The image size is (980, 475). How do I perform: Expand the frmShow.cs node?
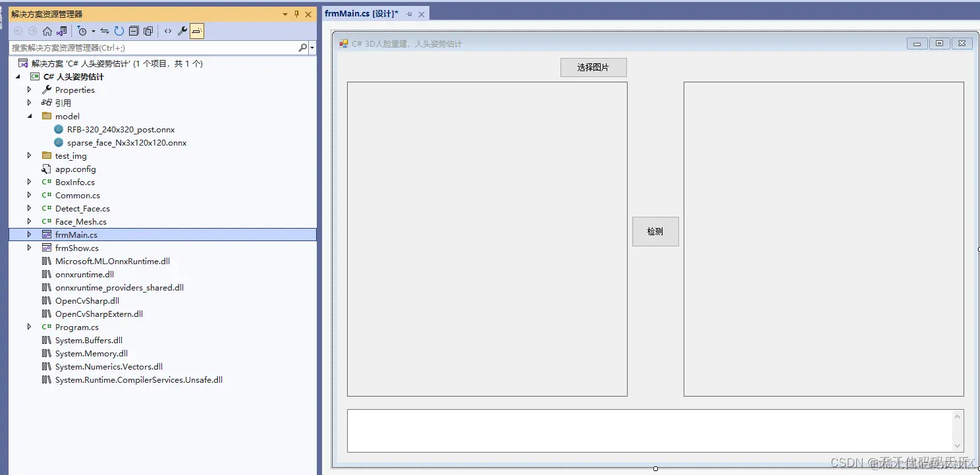click(29, 248)
